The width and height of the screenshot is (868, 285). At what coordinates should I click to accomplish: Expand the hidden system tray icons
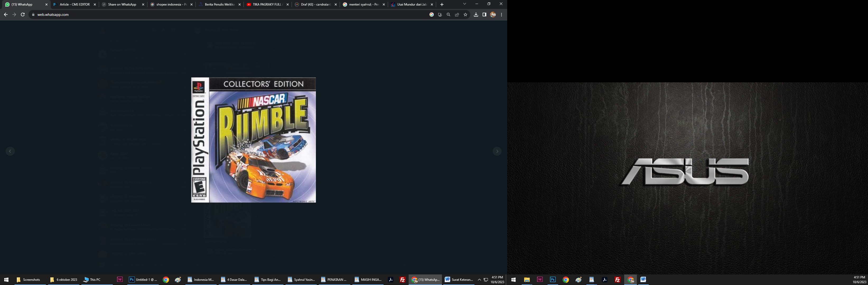point(479,280)
